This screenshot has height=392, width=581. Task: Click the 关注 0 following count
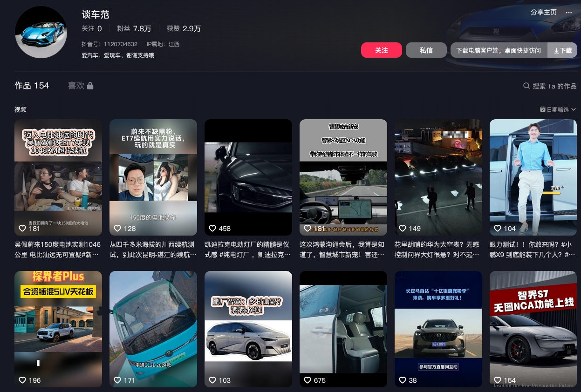pos(92,28)
